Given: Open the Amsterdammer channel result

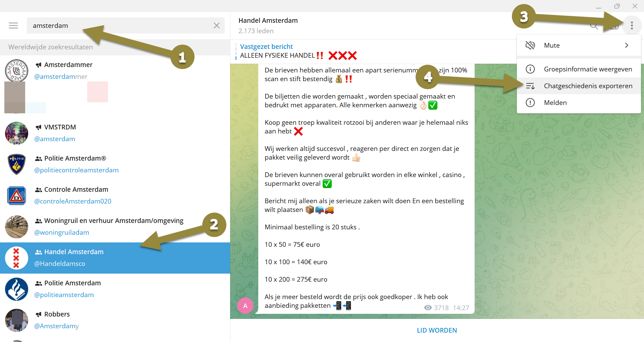Looking at the screenshot, I should coord(115,71).
